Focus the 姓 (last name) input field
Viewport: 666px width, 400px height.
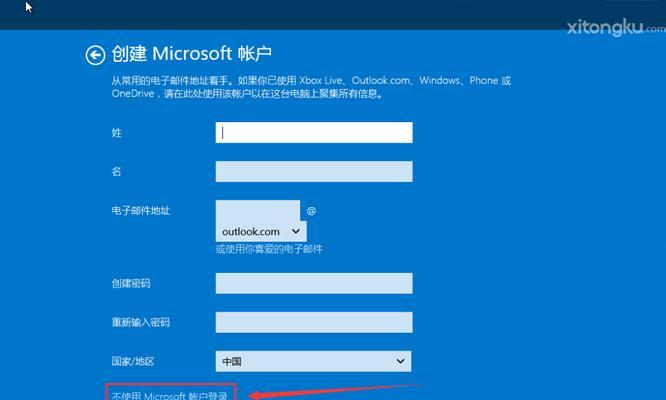[314, 132]
